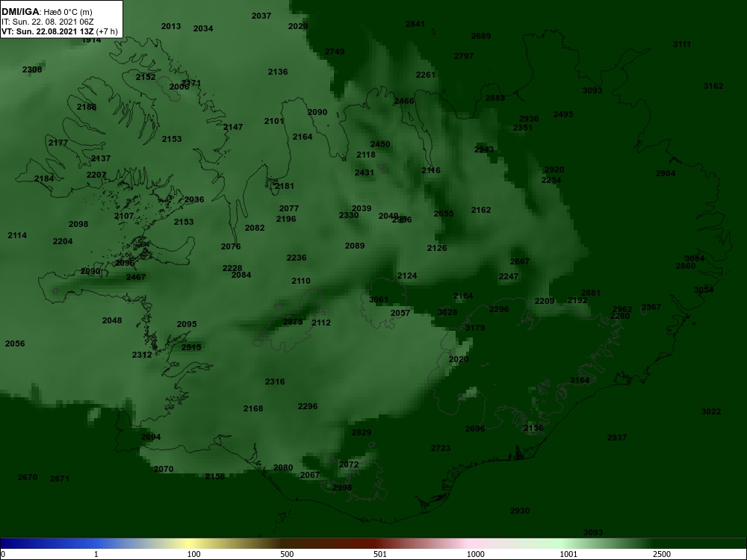Viewport: 747px width, 560px height.
Task: Click the map value 2904
Action: coord(666,174)
